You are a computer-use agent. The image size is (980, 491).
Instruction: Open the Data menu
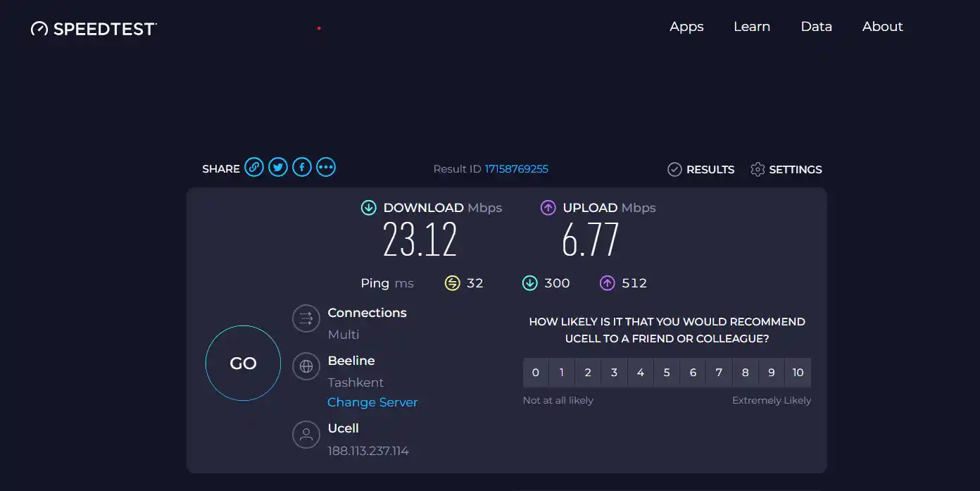pos(817,27)
